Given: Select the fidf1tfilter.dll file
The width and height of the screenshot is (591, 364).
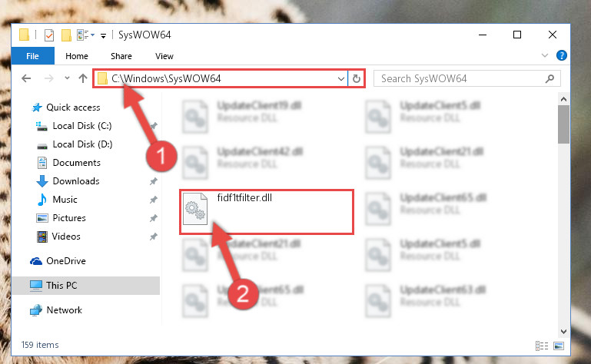Looking at the screenshot, I should 267,212.
